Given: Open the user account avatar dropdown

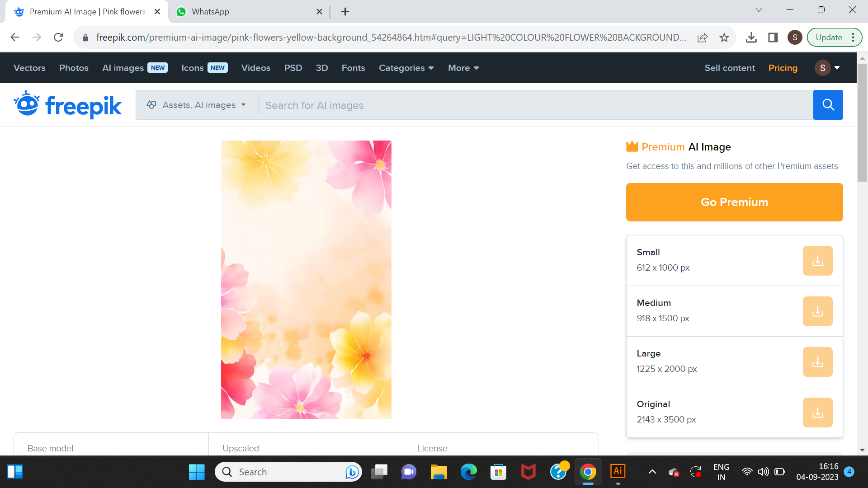Looking at the screenshot, I should 827,68.
